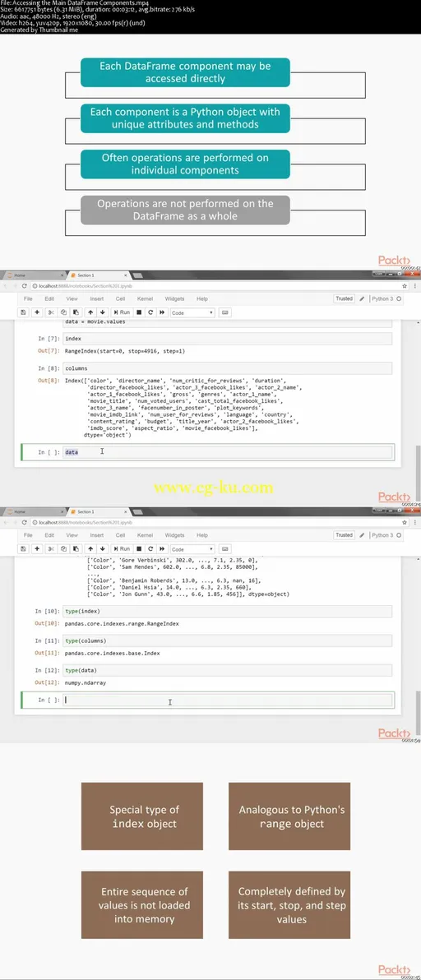Open command palette keyboard icon, upper notebook
Viewport: 421px width, 980px height.
pos(224,312)
